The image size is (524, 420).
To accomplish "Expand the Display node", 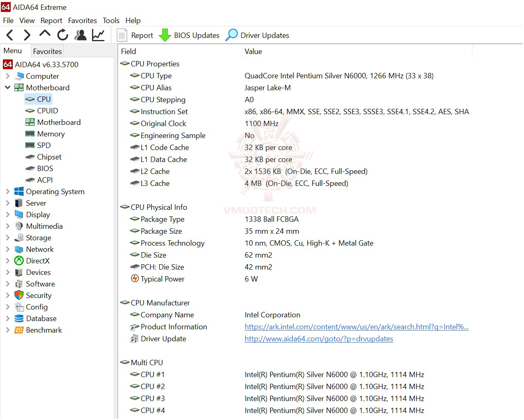I will (7, 215).
